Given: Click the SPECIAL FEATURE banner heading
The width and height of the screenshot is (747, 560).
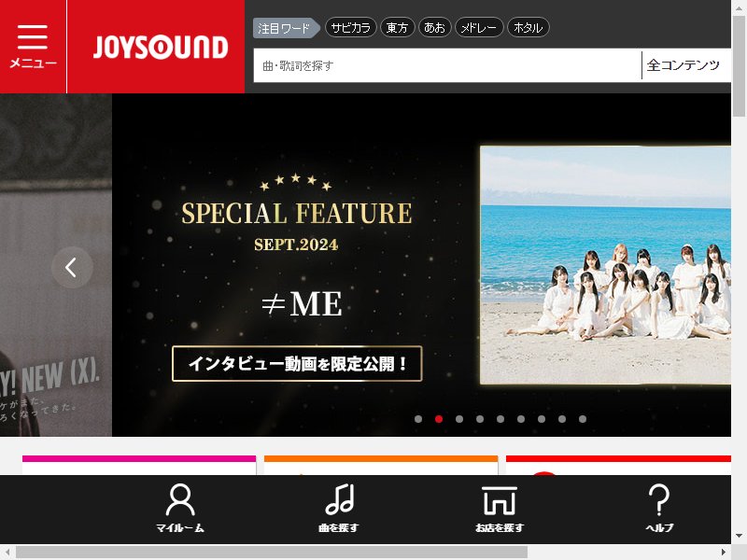Looking at the screenshot, I should 296,213.
